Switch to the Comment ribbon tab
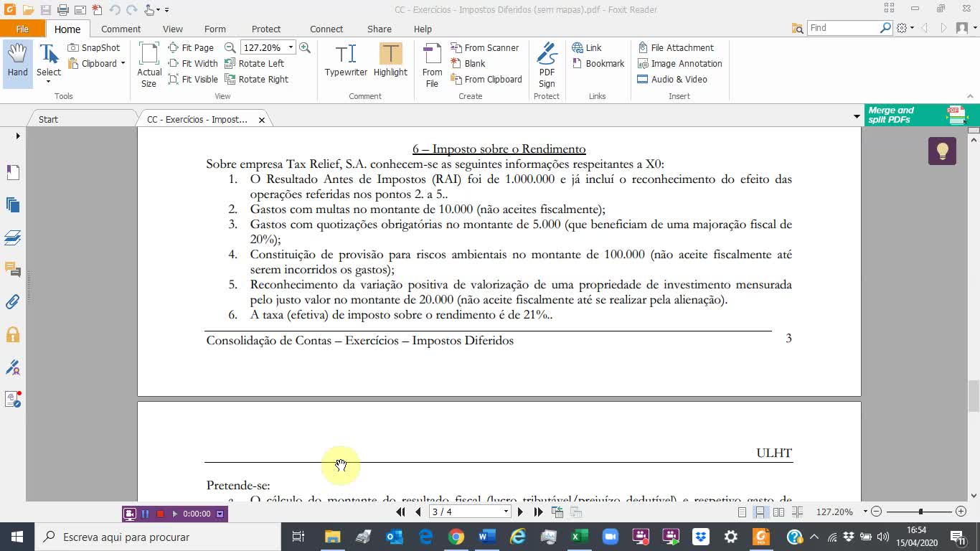Viewport: 980px width, 551px height. 121,29
